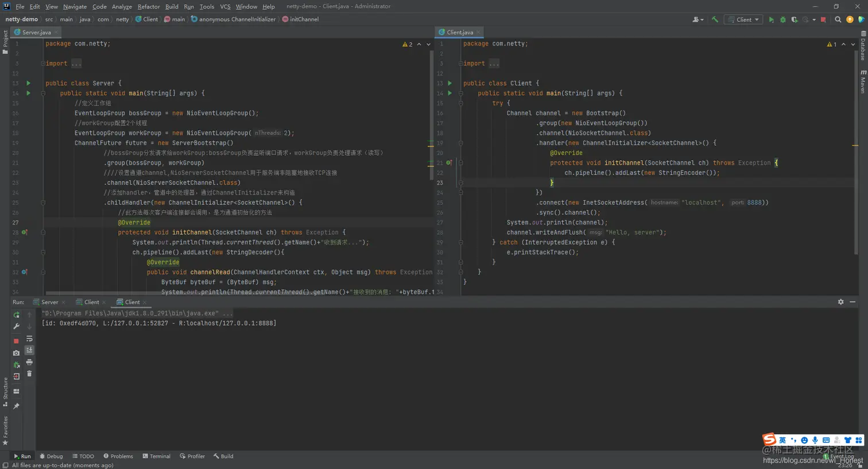The width and height of the screenshot is (868, 469).
Task: Click the camera thread dump icon
Action: pos(16,352)
